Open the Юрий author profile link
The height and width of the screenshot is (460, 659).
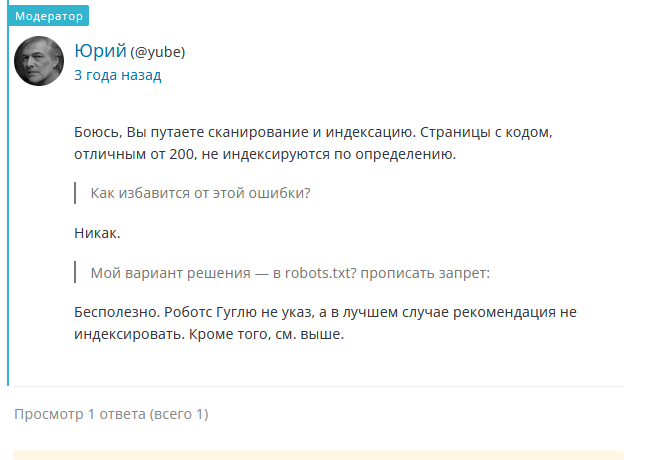point(100,51)
